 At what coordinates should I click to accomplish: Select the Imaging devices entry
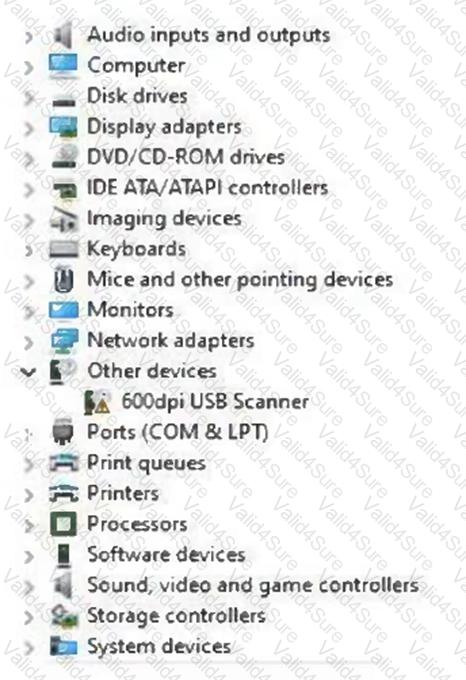click(164, 219)
